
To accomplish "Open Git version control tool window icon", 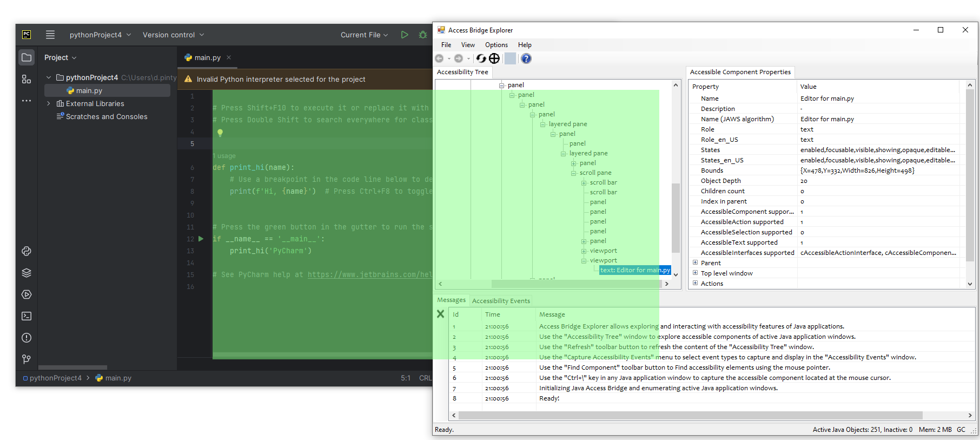I will pos(27,359).
